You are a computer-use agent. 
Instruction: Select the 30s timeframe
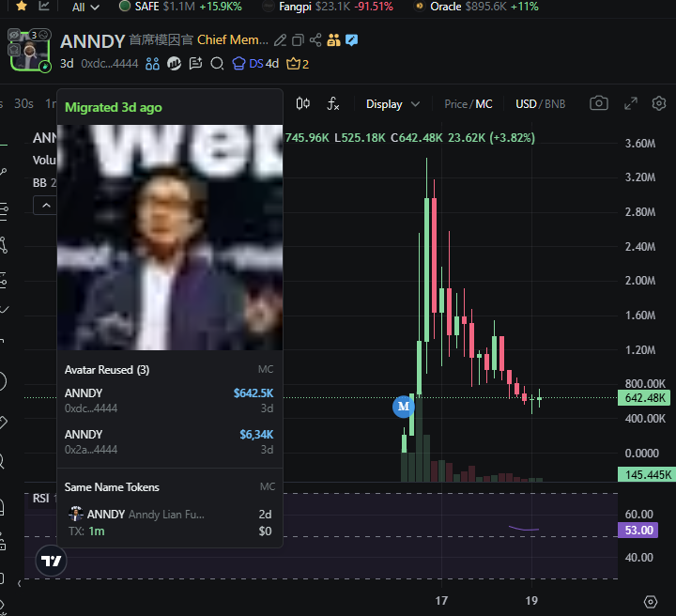[x=23, y=104]
